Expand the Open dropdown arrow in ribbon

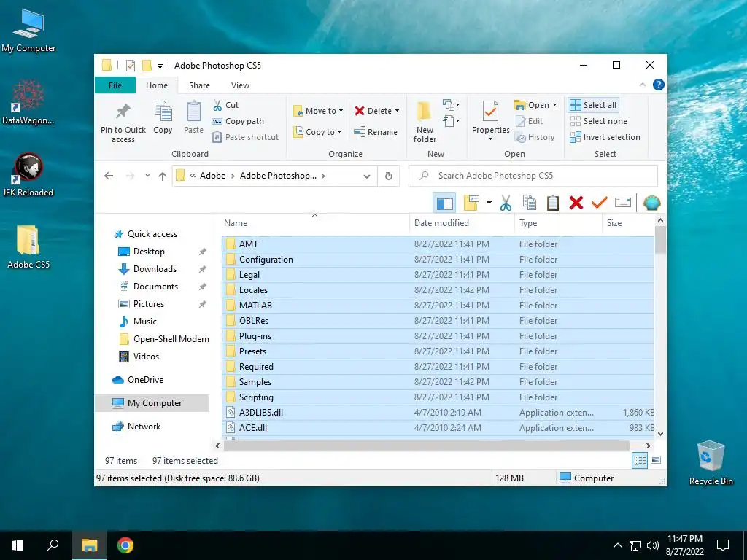554,105
